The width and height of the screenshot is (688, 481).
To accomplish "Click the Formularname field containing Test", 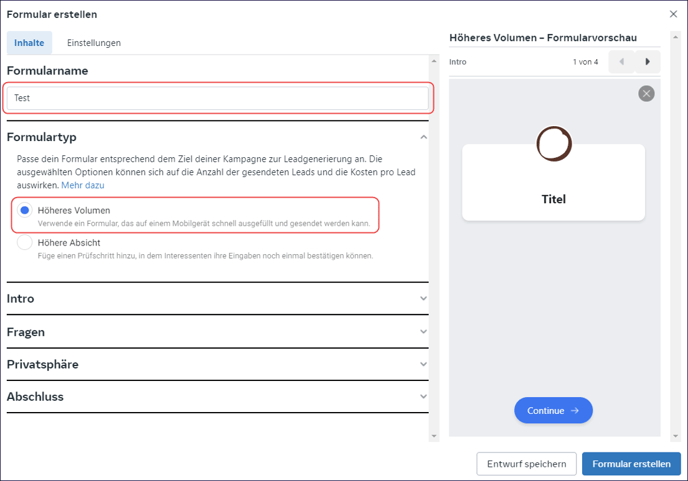I will tap(218, 98).
